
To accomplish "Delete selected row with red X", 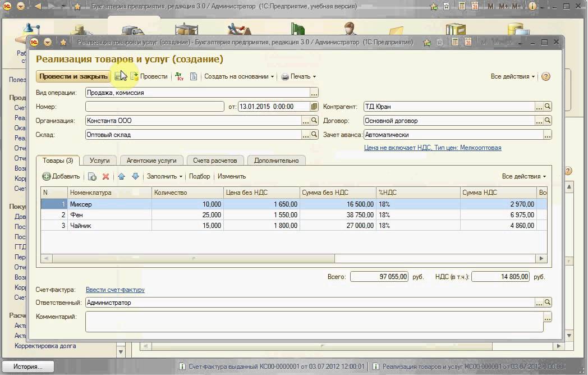I will (x=105, y=176).
